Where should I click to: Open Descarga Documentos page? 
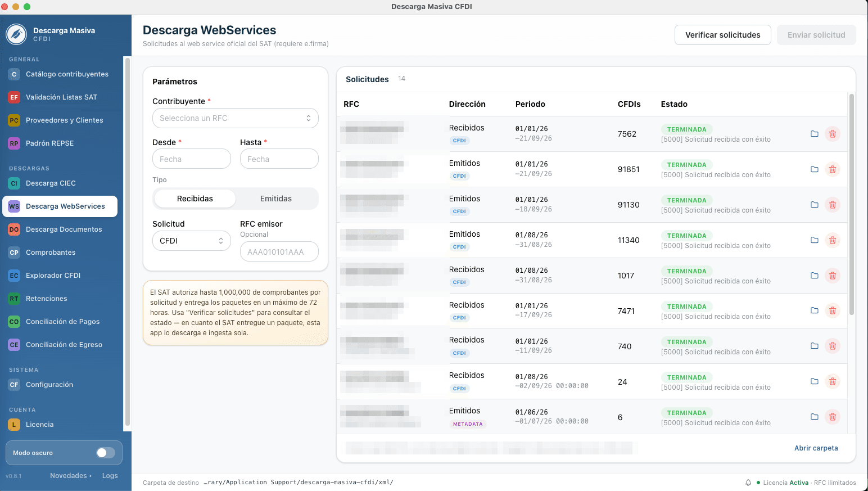pos(60,229)
